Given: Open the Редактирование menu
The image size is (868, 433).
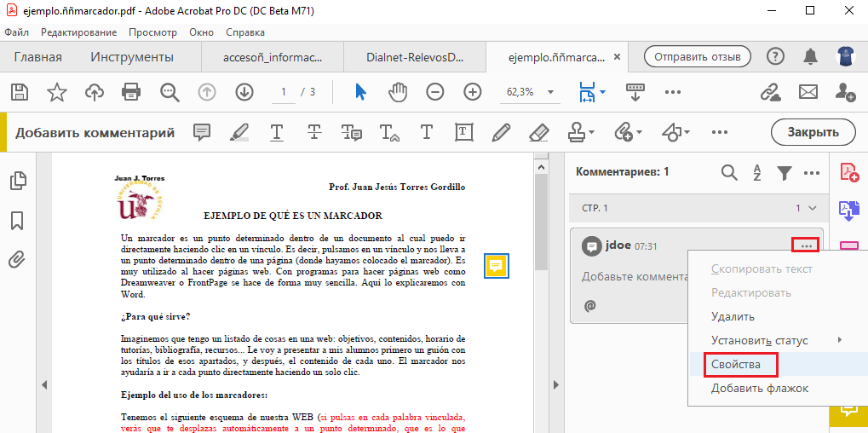Looking at the screenshot, I should [x=78, y=32].
